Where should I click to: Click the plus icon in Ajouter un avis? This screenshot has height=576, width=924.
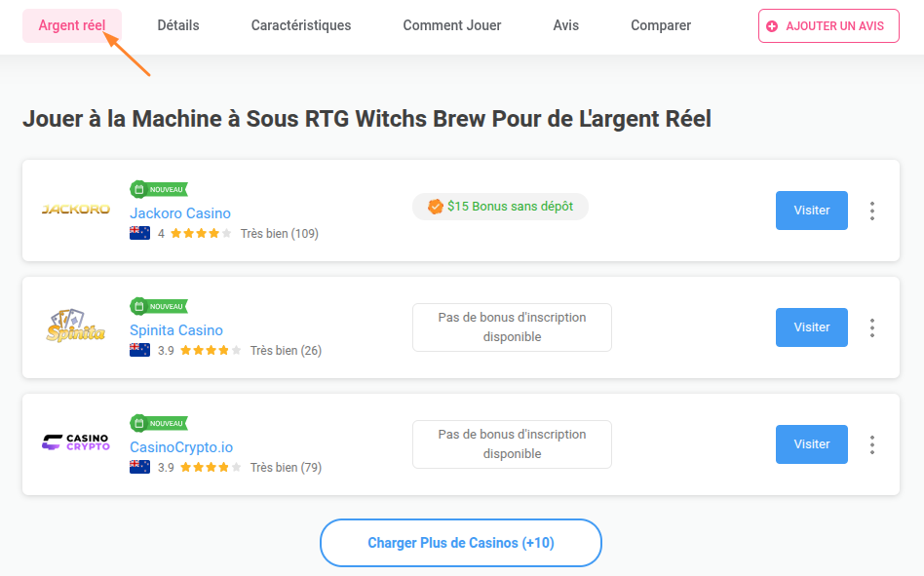click(772, 26)
